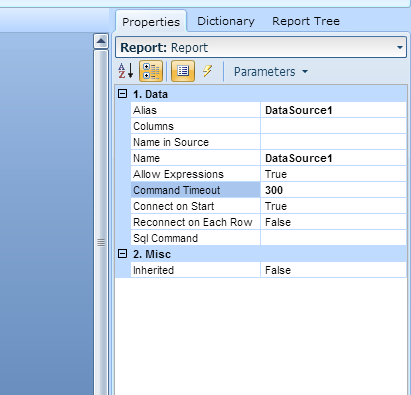411x395 pixels.
Task: Click the scroll up arrow button
Action: [101, 41]
